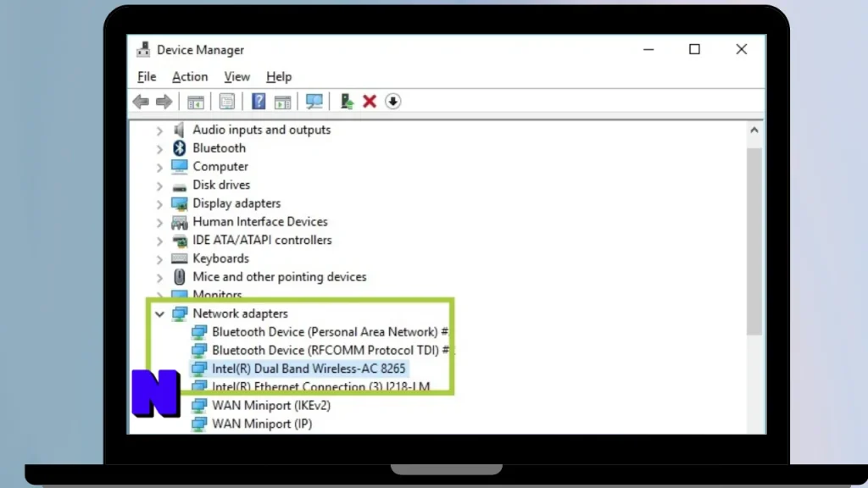Minimize the Device Manager window
This screenshot has width=868, height=488.
click(648, 49)
